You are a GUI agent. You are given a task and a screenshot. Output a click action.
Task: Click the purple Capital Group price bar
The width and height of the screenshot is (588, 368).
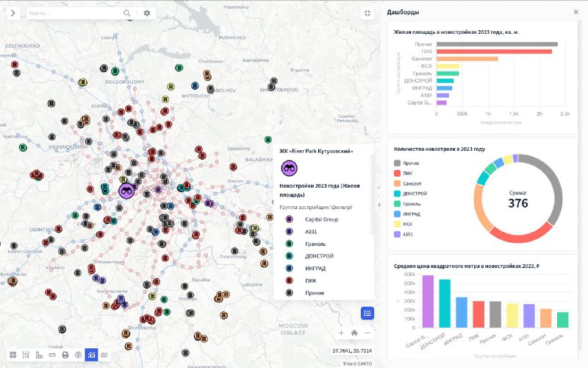tap(428, 302)
